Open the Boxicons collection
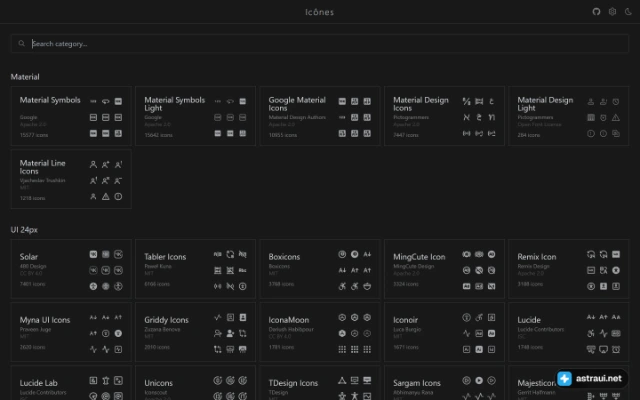 pyautogui.click(x=320, y=269)
